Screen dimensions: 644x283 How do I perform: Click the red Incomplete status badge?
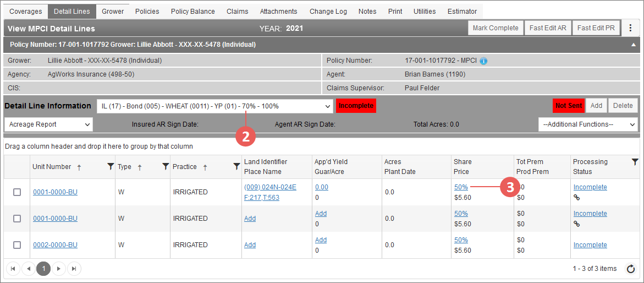pos(356,106)
